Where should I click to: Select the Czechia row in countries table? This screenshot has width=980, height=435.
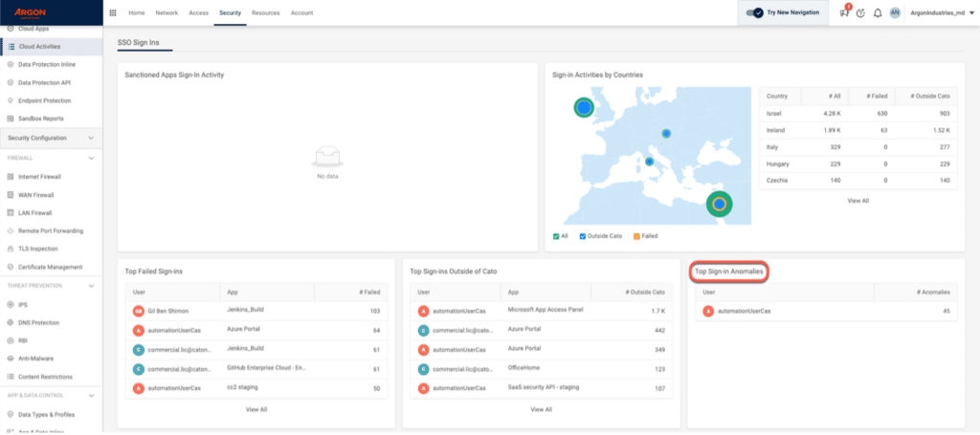click(858, 181)
